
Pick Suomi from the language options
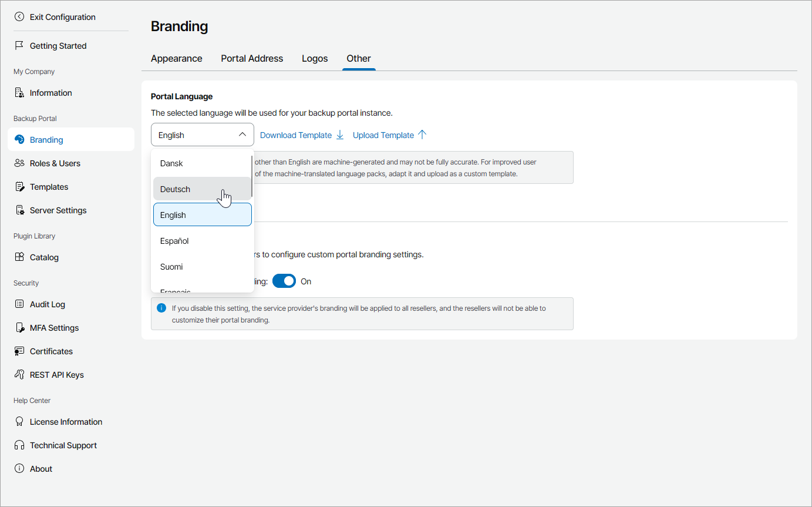click(171, 267)
